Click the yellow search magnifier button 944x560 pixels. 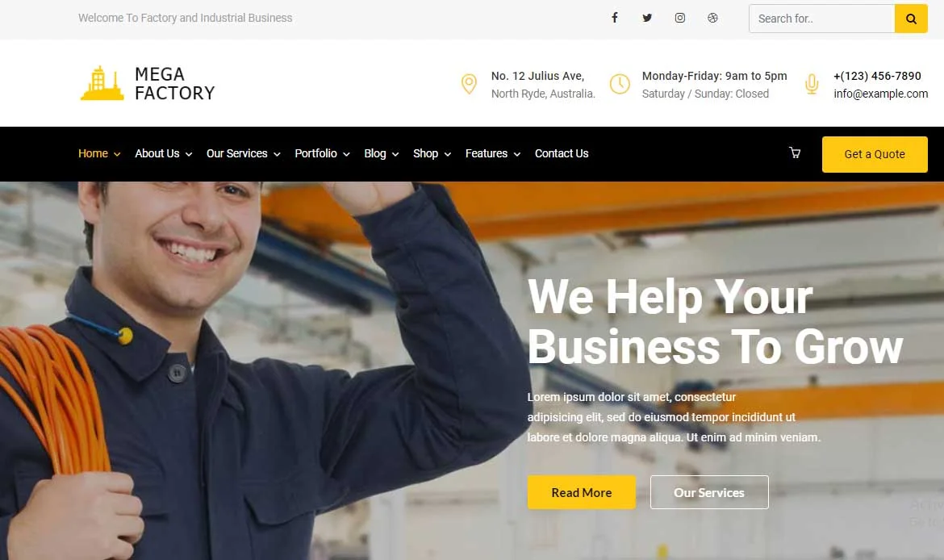[x=911, y=19]
